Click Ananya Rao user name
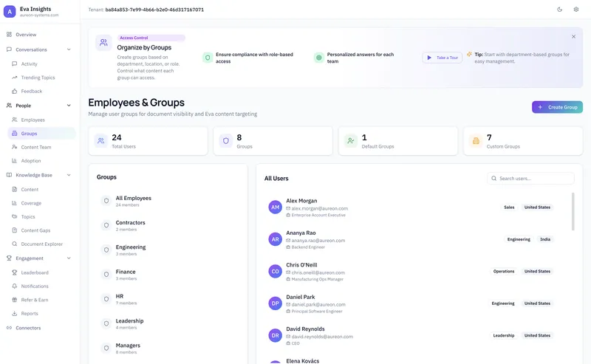Image resolution: width=591 pixels, height=364 pixels. (301, 233)
